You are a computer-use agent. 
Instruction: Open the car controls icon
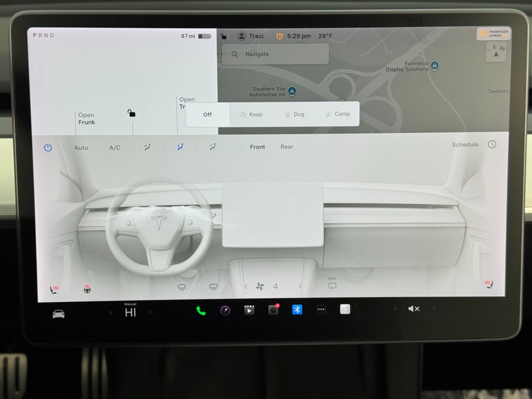point(59,314)
